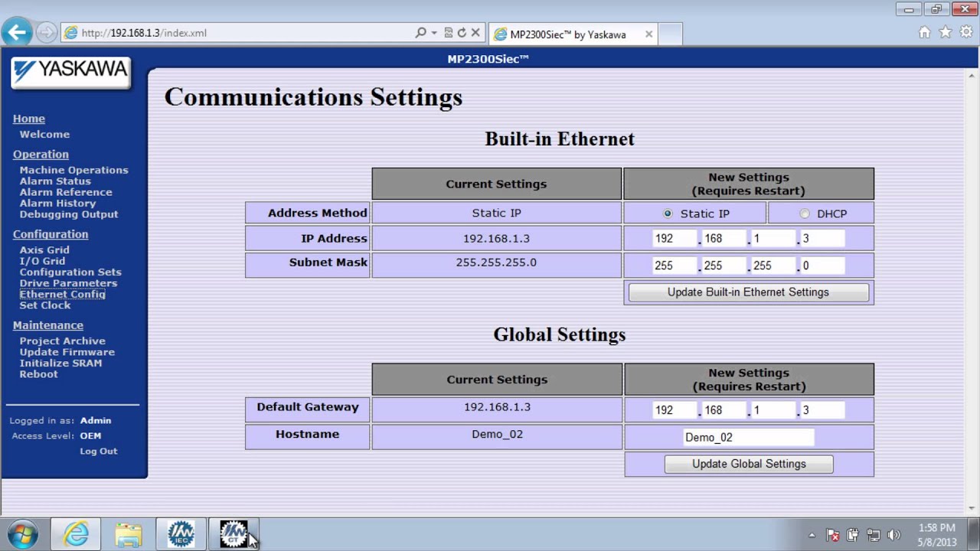The image size is (980, 551).
Task: Go to Machine Operations page
Action: pos(73,170)
